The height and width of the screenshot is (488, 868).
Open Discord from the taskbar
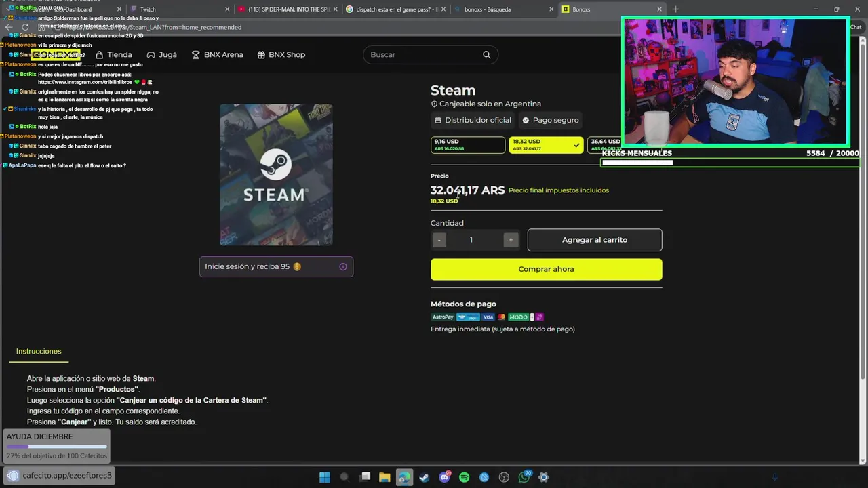(444, 477)
